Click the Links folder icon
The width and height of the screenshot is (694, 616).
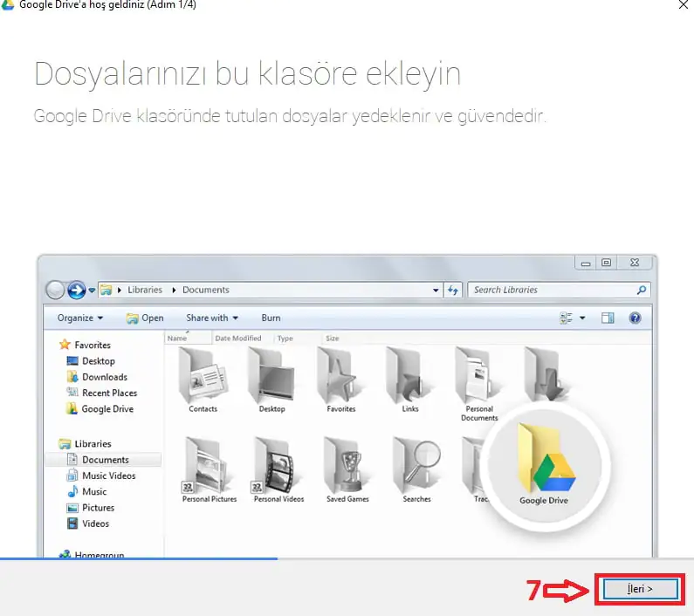405,375
